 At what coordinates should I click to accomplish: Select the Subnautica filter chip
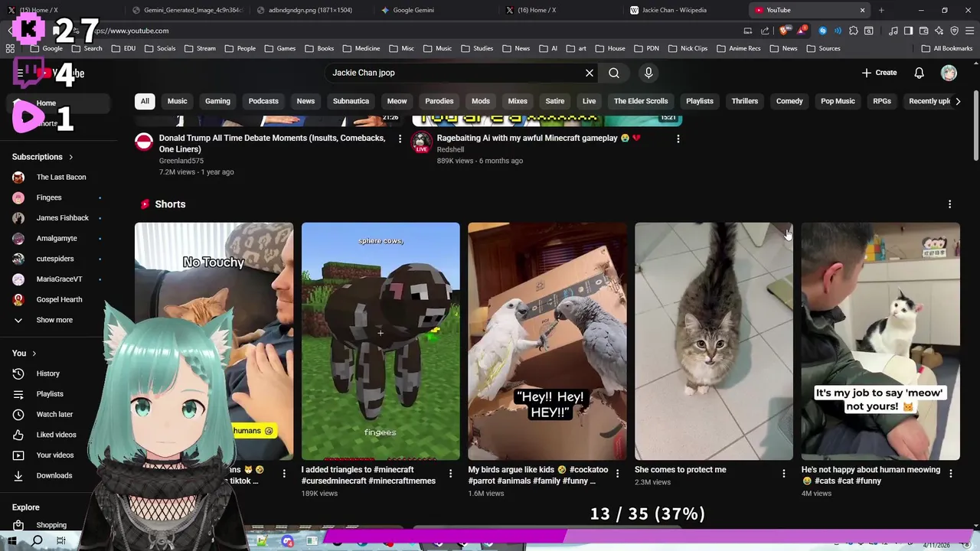351,101
